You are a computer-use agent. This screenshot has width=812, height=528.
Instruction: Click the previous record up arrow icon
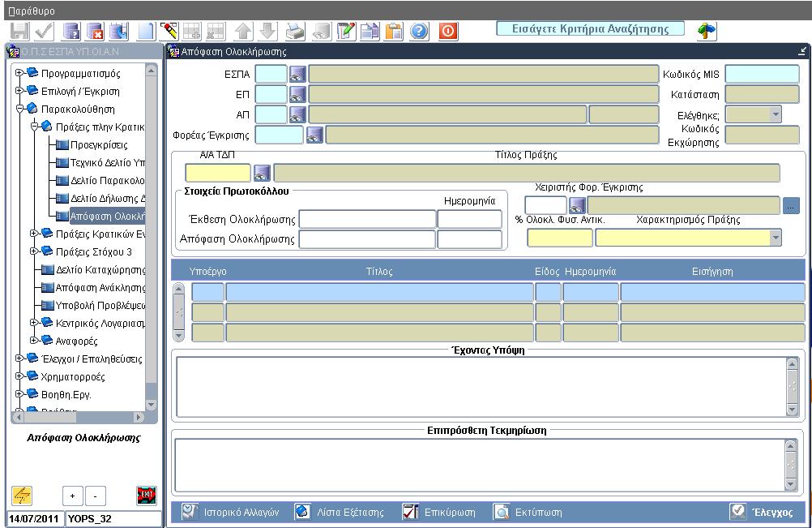[243, 31]
